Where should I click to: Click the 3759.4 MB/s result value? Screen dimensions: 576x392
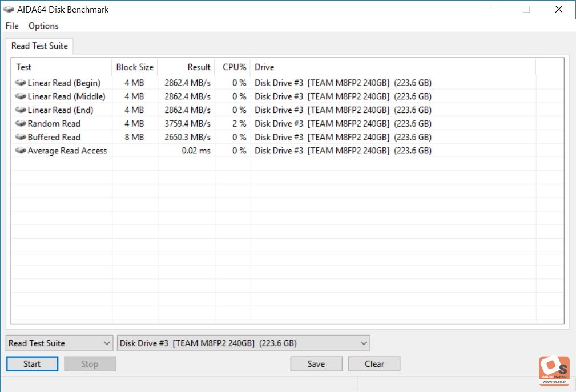(188, 124)
